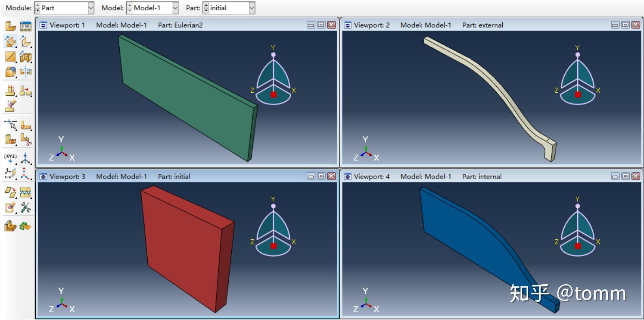Click the 'Part: external' title text
Image resolution: width=644 pixels, height=320 pixels.
(x=482, y=25)
